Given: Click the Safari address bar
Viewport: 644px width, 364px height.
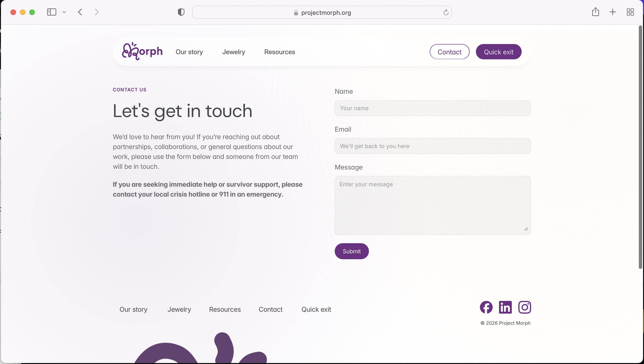Looking at the screenshot, I should [322, 12].
